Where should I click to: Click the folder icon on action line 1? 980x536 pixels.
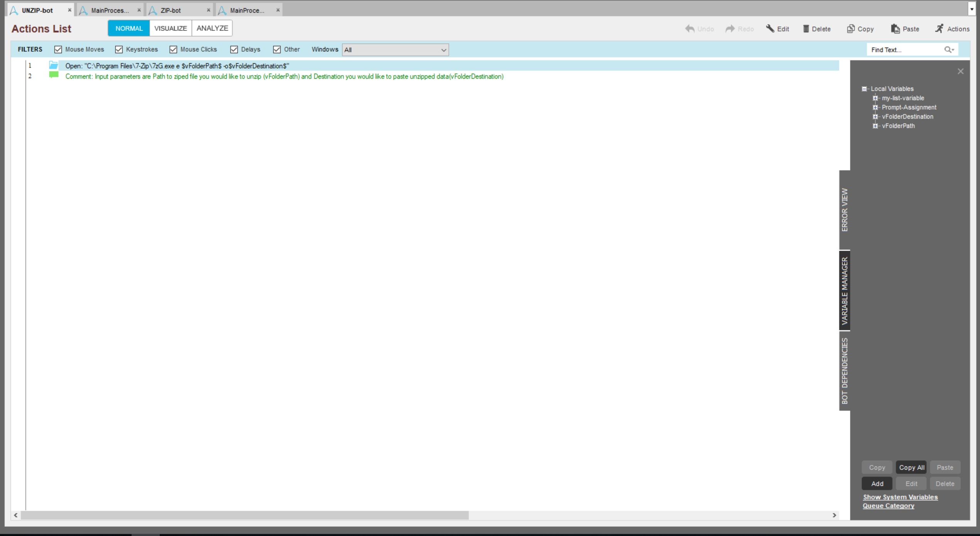[x=54, y=65]
